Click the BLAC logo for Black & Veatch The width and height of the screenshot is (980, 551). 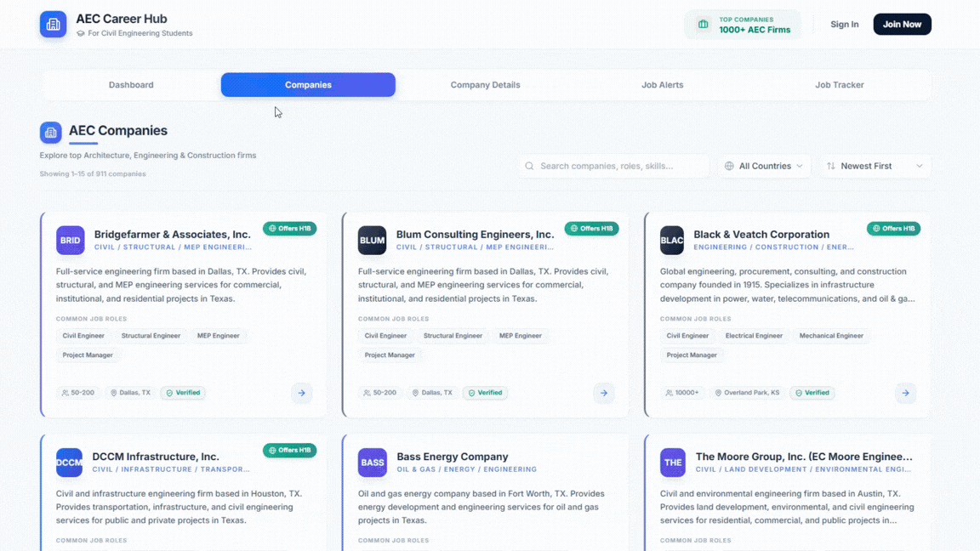(672, 240)
